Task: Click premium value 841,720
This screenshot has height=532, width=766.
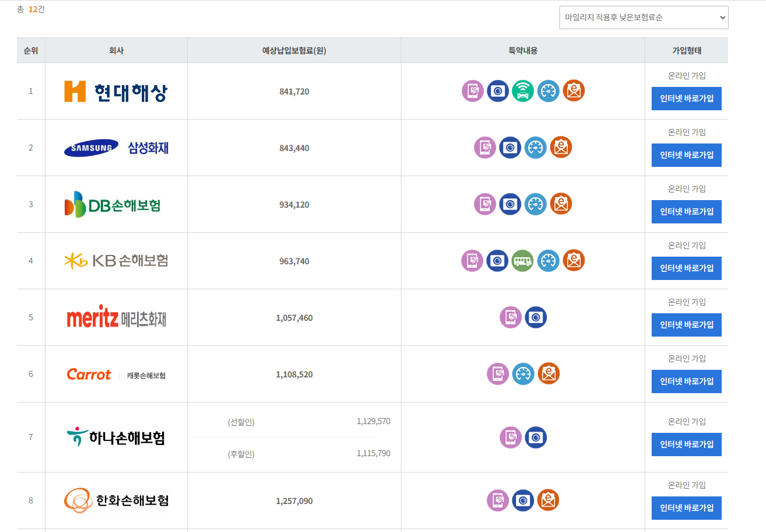Action: pyautogui.click(x=294, y=92)
